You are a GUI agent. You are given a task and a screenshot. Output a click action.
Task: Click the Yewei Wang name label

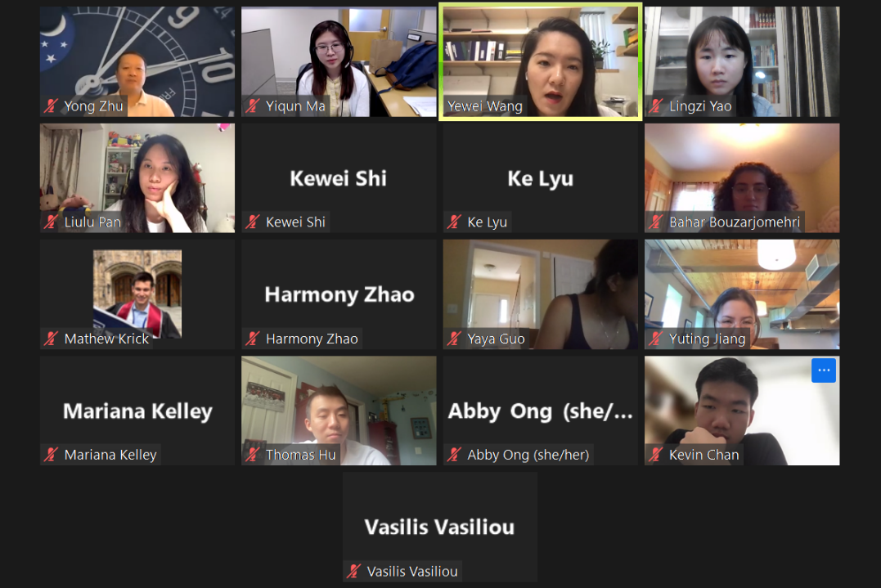click(485, 105)
